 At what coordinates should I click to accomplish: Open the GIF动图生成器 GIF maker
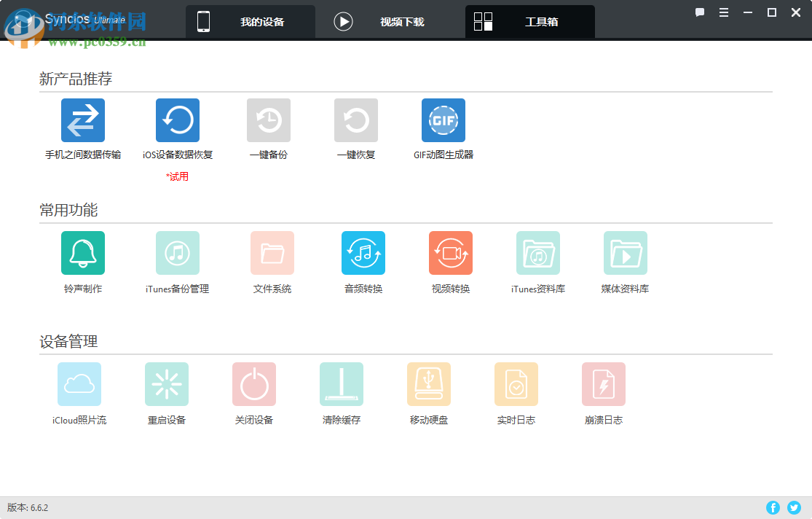coord(443,120)
